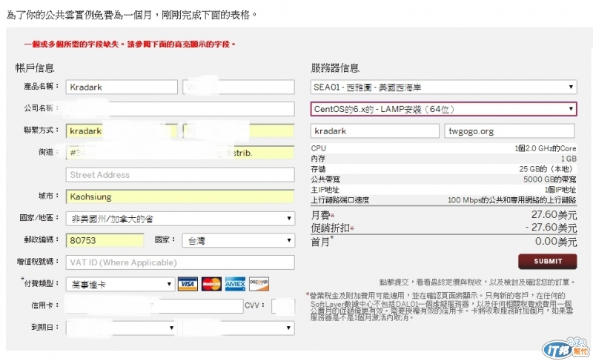Click the kradark email contact field

tap(122, 131)
